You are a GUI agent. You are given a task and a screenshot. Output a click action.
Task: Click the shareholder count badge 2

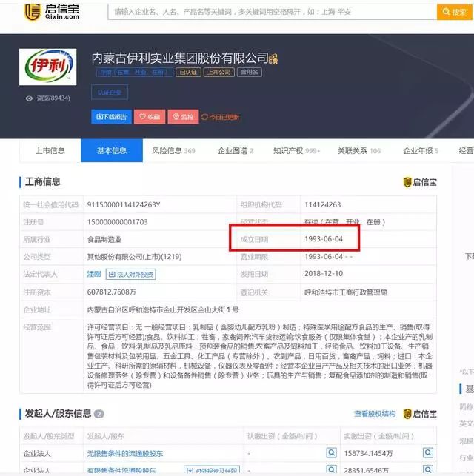pos(99,414)
